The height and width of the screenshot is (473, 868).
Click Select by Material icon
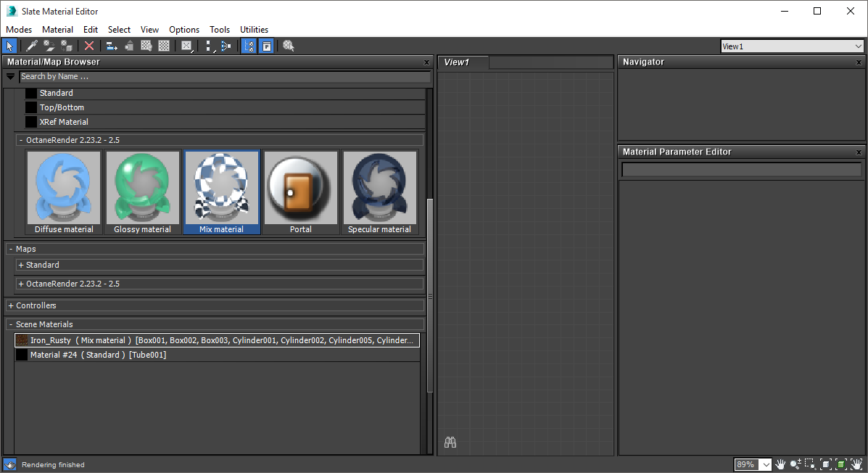pos(289,46)
